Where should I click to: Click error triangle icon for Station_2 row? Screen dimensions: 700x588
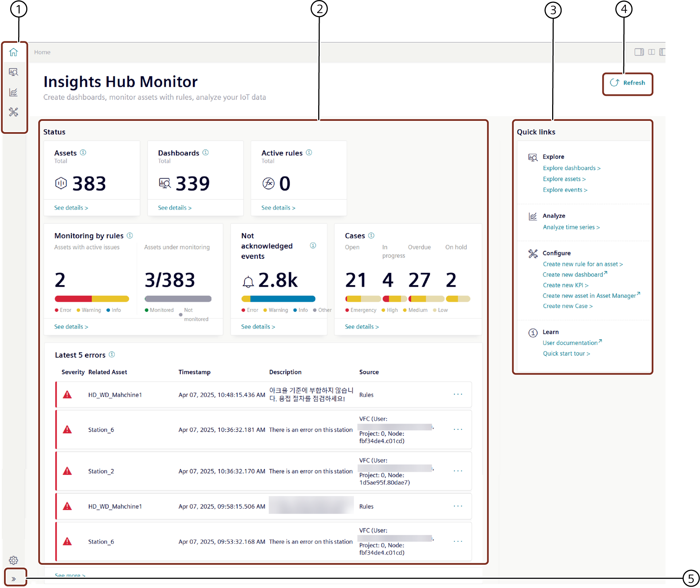[67, 471]
